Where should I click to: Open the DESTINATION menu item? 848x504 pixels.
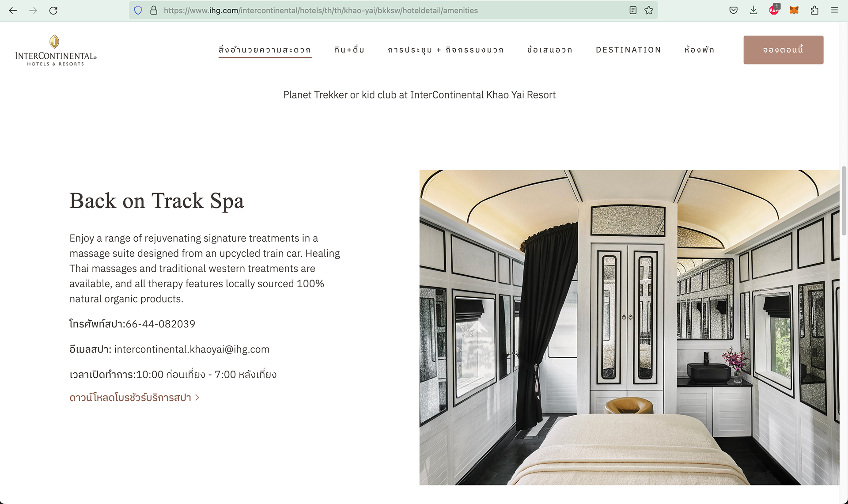click(x=628, y=50)
